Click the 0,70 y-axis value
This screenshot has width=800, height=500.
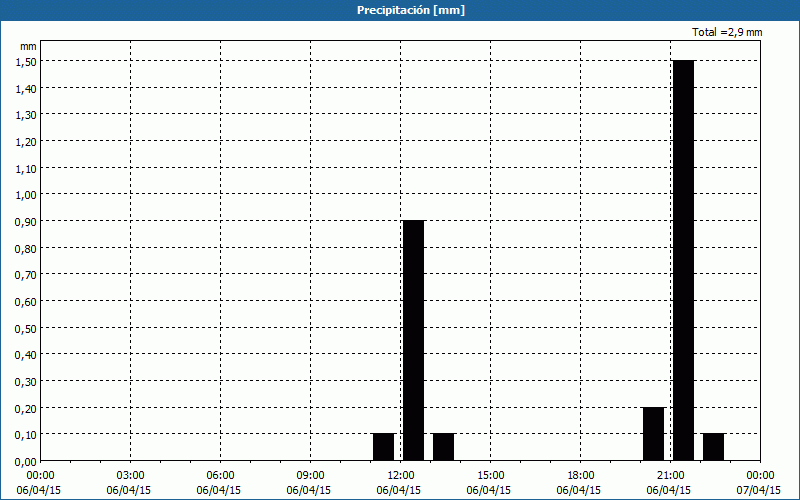pyautogui.click(x=26, y=275)
